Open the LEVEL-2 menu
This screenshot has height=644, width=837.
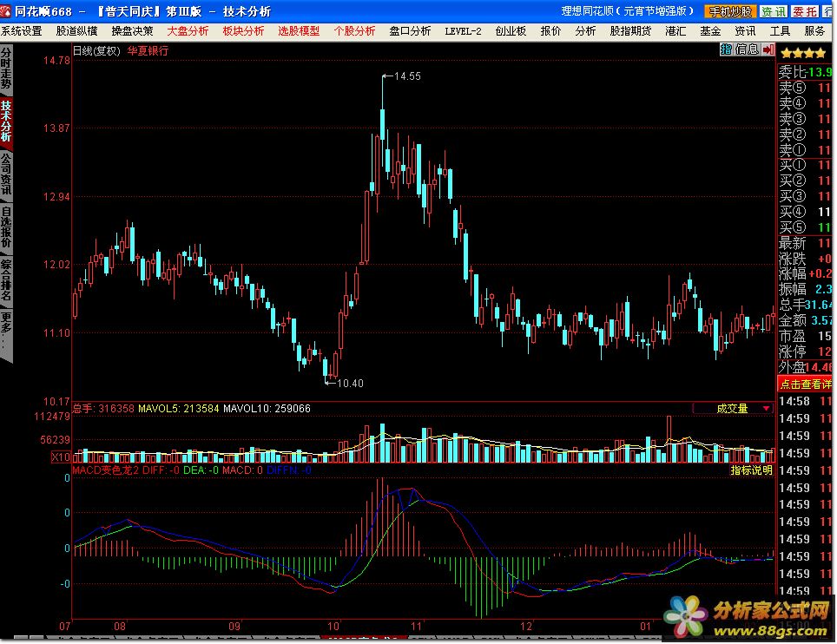coord(464,31)
